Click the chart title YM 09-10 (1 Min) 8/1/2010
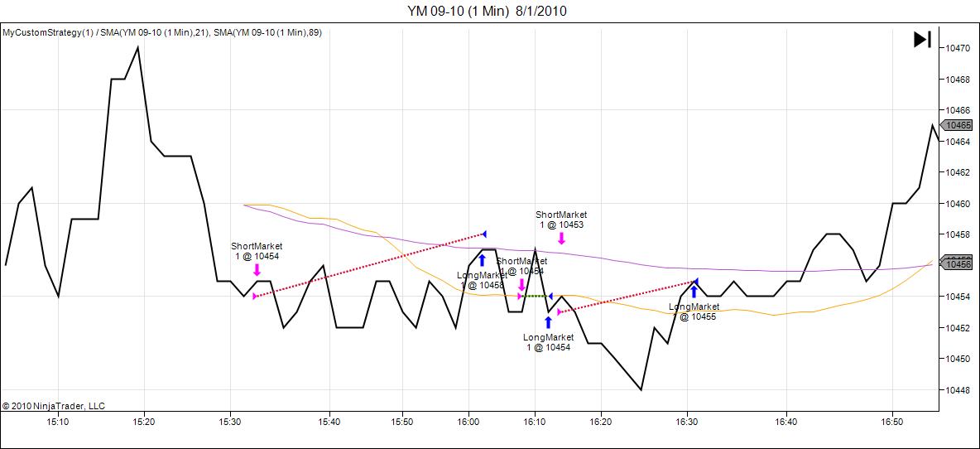 488,11
